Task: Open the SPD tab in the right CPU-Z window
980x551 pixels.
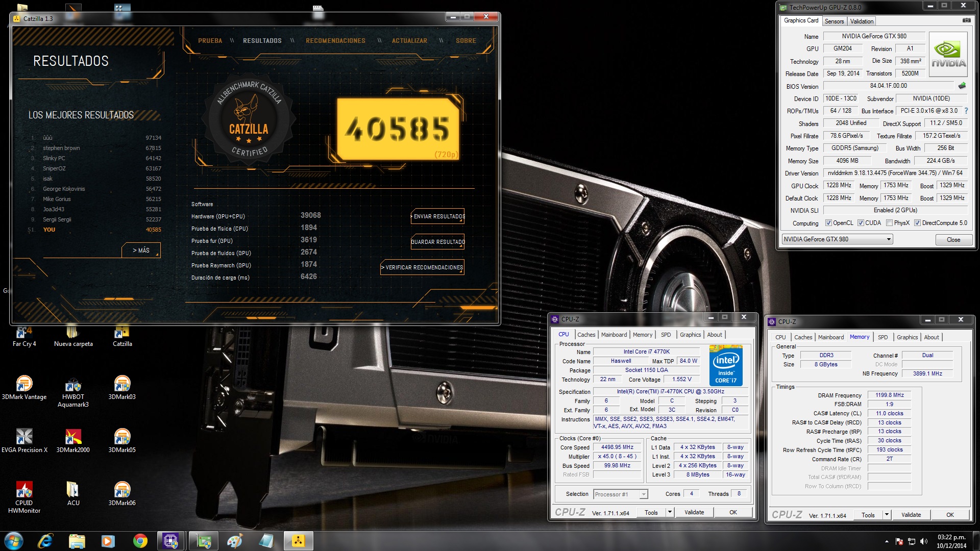Action: tap(883, 337)
